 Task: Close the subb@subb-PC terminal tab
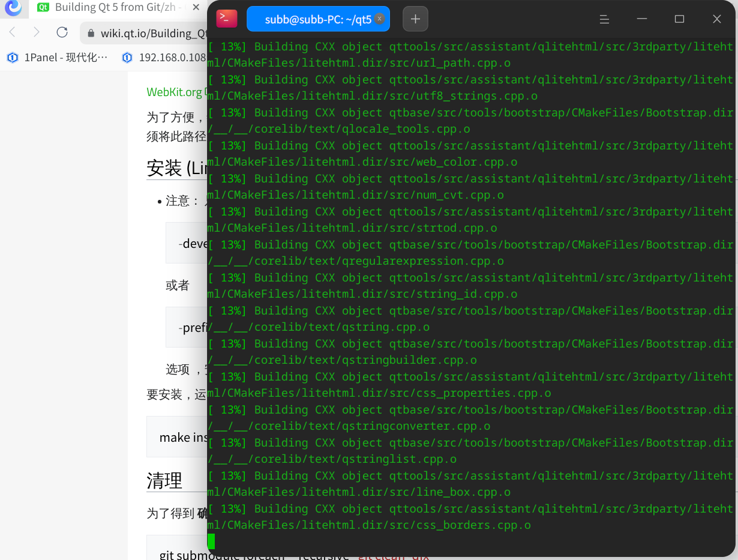click(x=379, y=19)
